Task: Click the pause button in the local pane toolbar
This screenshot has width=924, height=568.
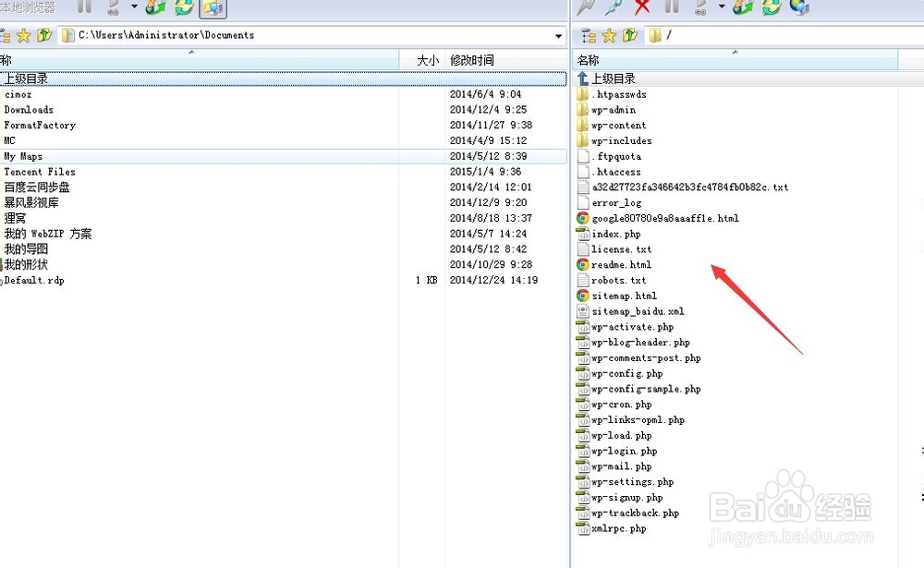Action: [84, 6]
